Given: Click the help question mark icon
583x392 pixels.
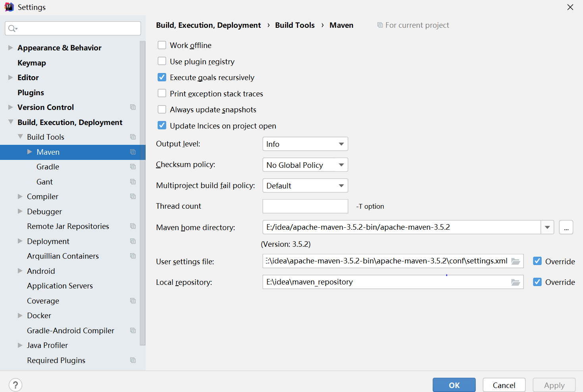Looking at the screenshot, I should [15, 385].
